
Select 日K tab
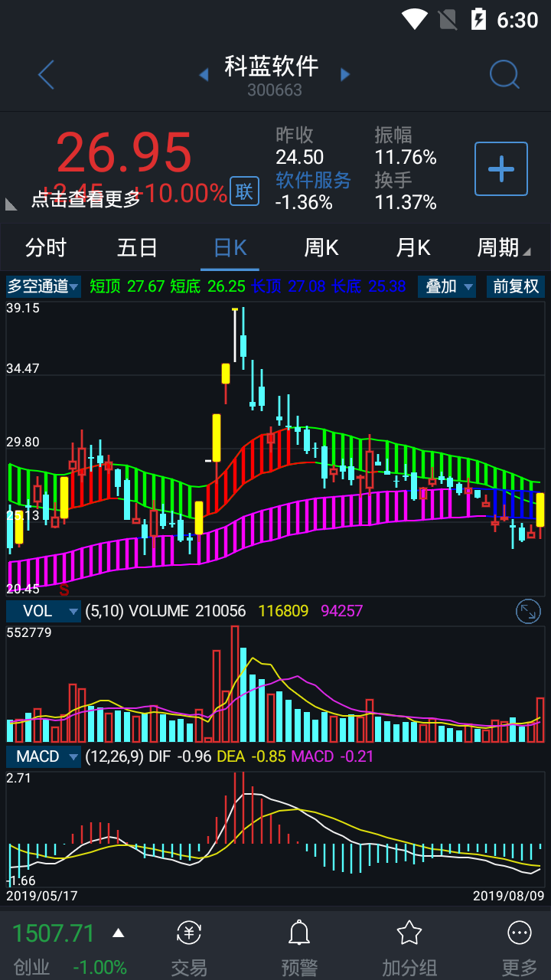[x=230, y=247]
